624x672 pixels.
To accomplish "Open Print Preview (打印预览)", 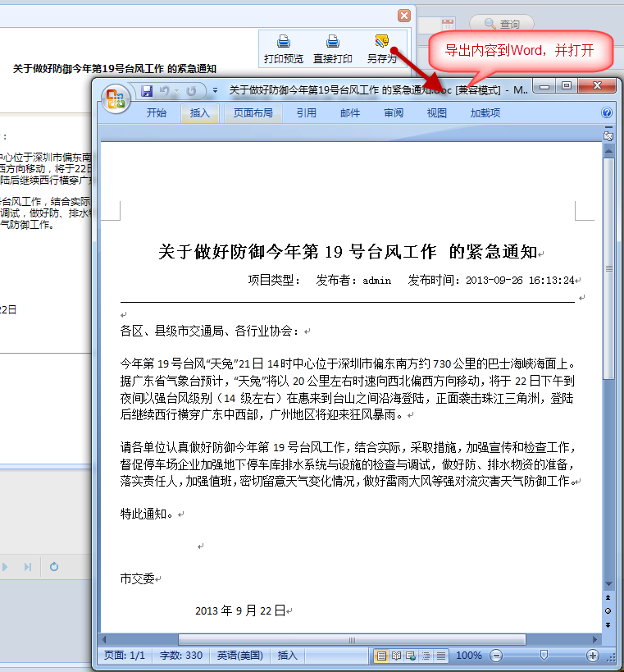I will pos(284,49).
